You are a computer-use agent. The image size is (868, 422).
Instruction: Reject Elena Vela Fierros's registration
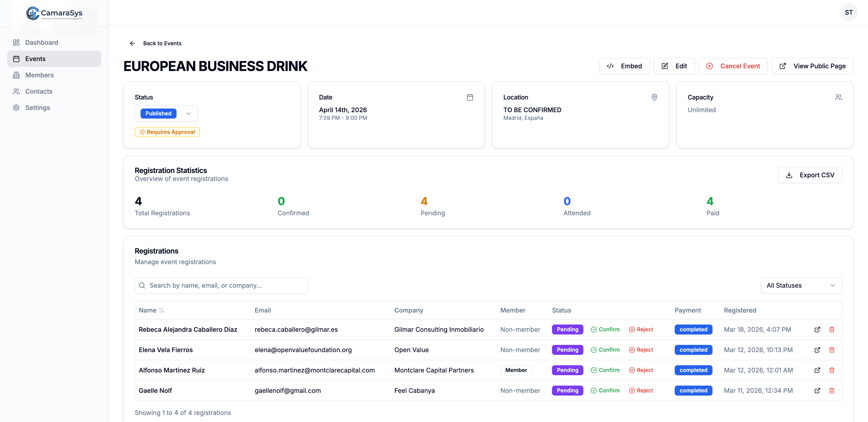[x=641, y=350]
